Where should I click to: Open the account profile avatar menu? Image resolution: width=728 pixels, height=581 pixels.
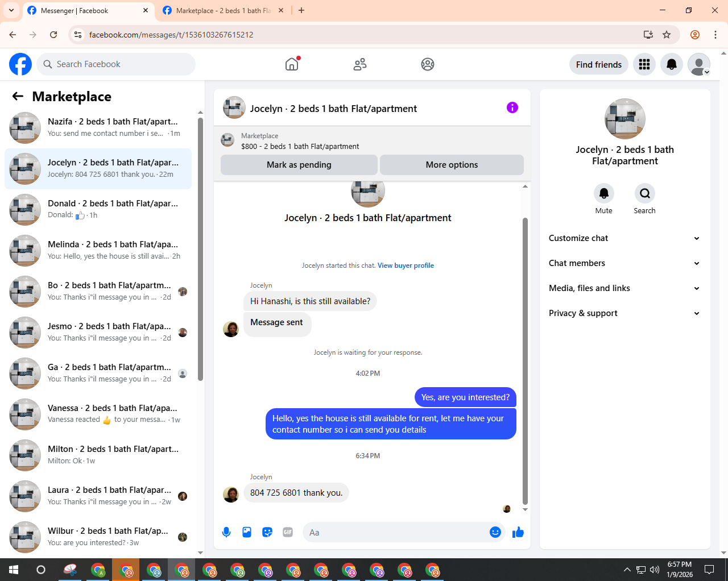tap(699, 64)
